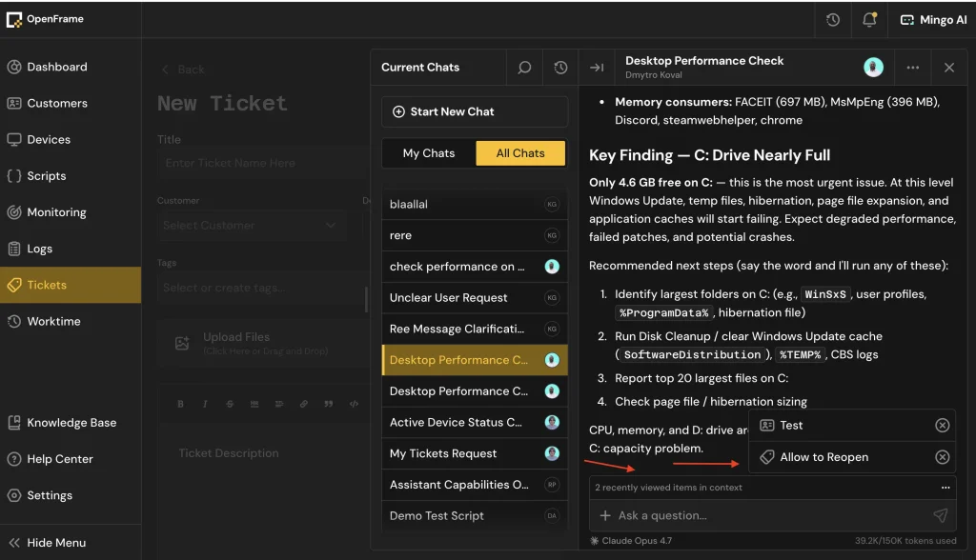Select the Tickets sidebar item

[71, 285]
